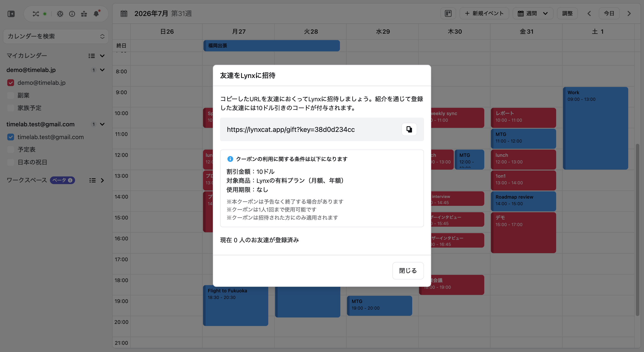
Task: Select the 火28 day header
Action: pos(311,32)
